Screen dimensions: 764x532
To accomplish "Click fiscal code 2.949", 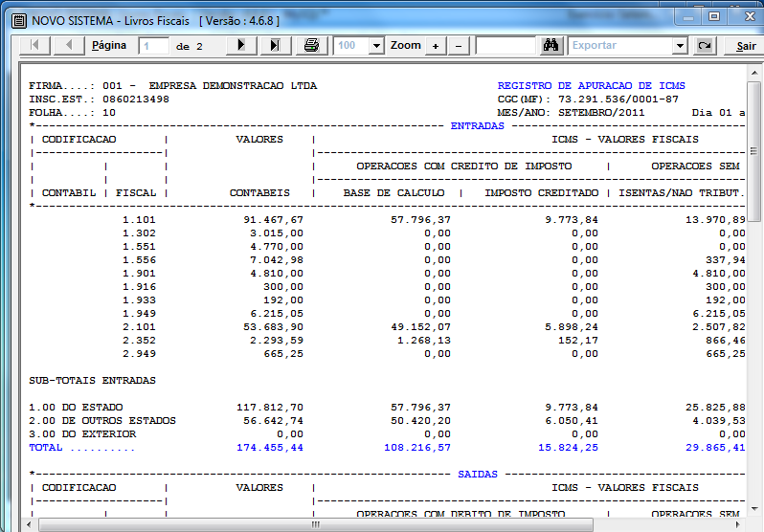I will 139,354.
